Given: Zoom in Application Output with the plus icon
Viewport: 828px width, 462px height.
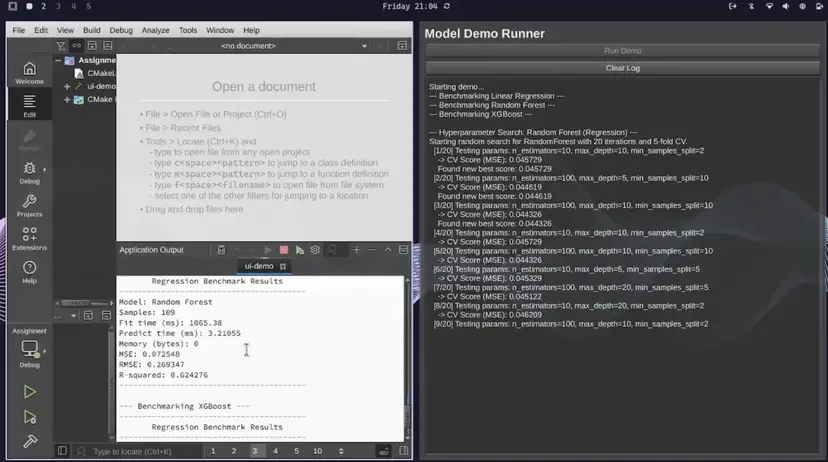Looking at the screenshot, I should click(357, 250).
